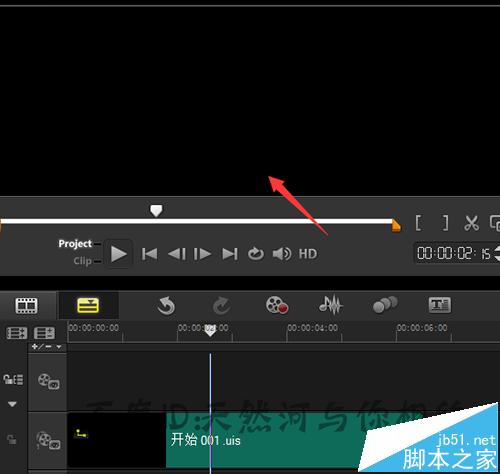Image resolution: width=500 pixels, height=474 pixels.
Task: Toggle HD preview mode
Action: pos(308,254)
